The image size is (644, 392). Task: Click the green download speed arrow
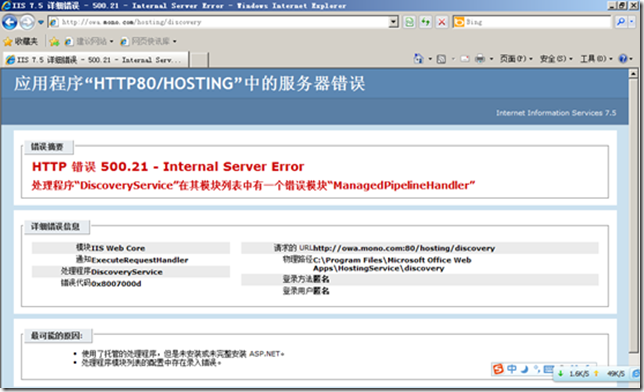point(561,374)
